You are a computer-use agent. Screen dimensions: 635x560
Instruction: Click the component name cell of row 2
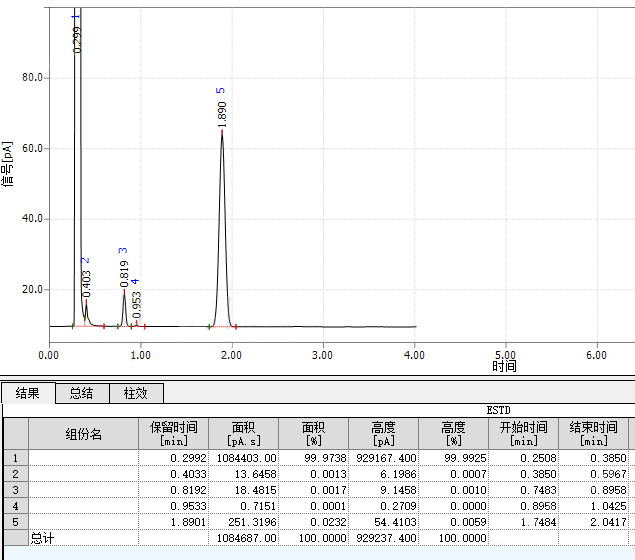[x=83, y=474]
